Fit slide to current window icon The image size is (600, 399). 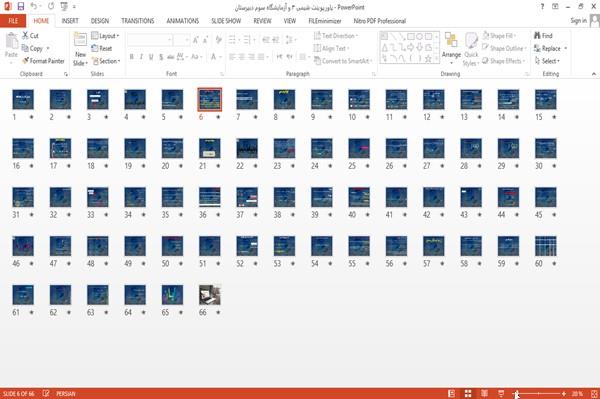pos(594,394)
